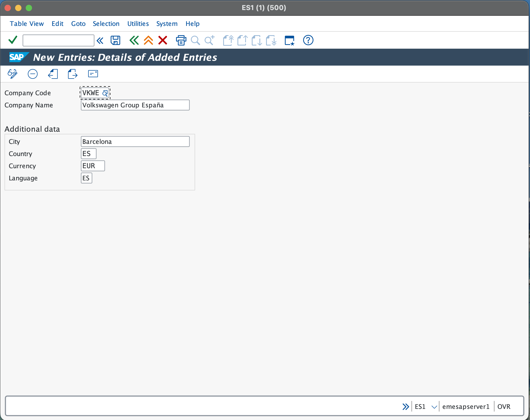This screenshot has height=420, width=530.
Task: Go back using the green double-chevron icon
Action: [134, 40]
